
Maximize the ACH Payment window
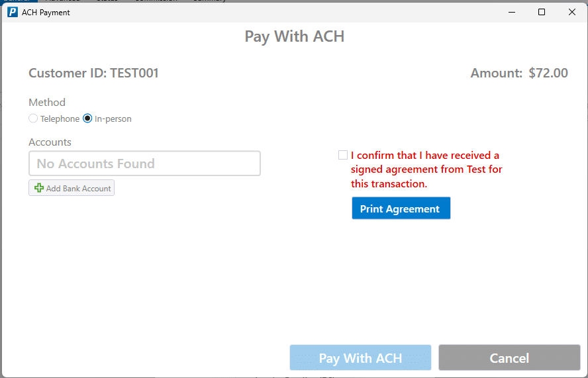coord(542,13)
